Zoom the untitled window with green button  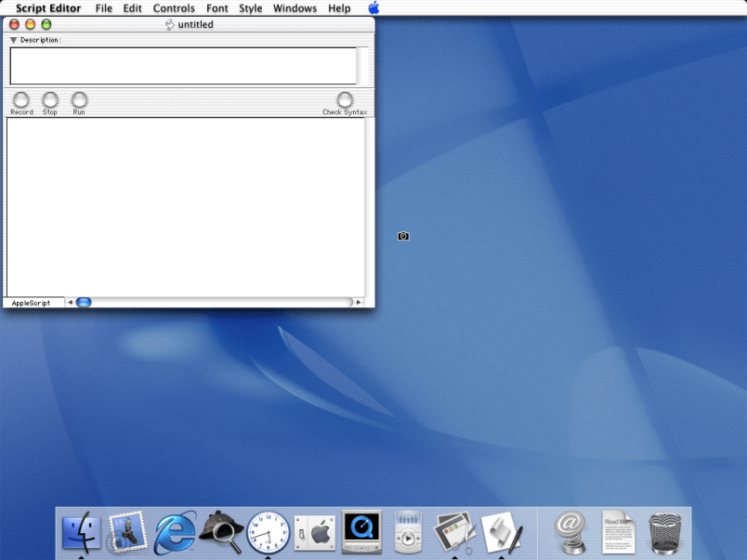pos(46,24)
